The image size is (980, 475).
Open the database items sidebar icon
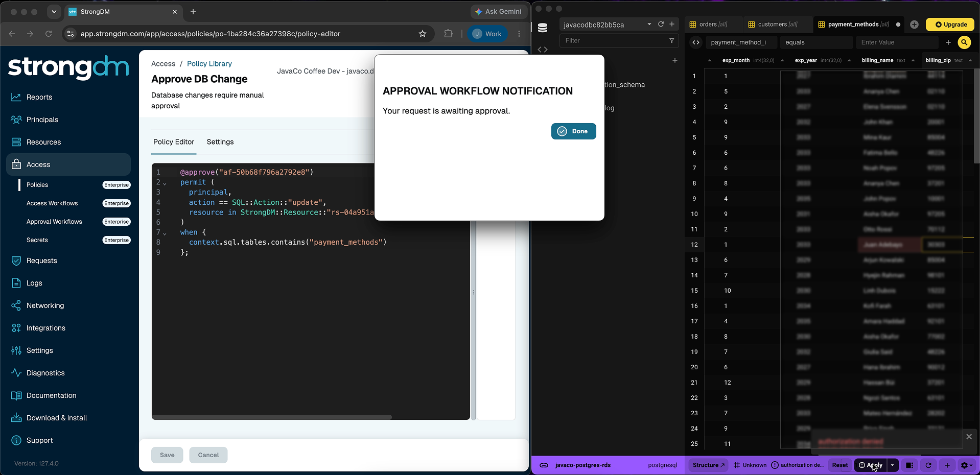pyautogui.click(x=543, y=28)
